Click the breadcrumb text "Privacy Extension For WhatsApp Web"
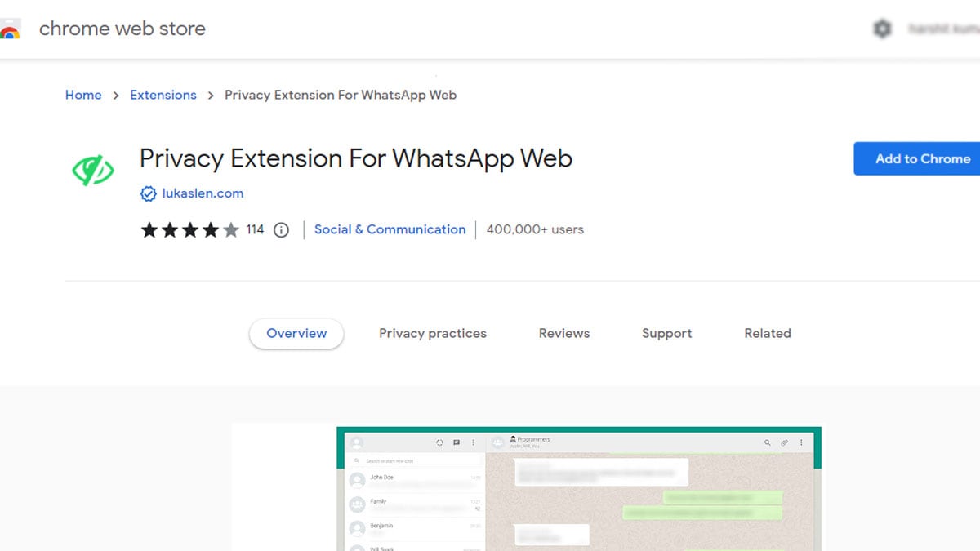Image resolution: width=980 pixels, height=551 pixels. [x=341, y=95]
